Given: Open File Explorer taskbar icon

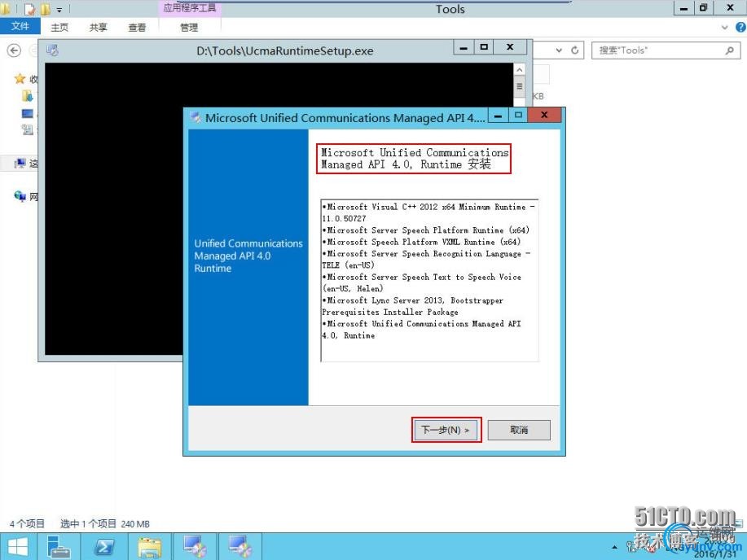Looking at the screenshot, I should tap(150, 547).
